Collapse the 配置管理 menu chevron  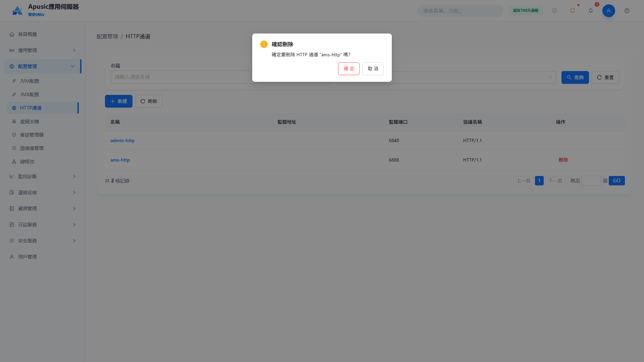click(x=73, y=66)
